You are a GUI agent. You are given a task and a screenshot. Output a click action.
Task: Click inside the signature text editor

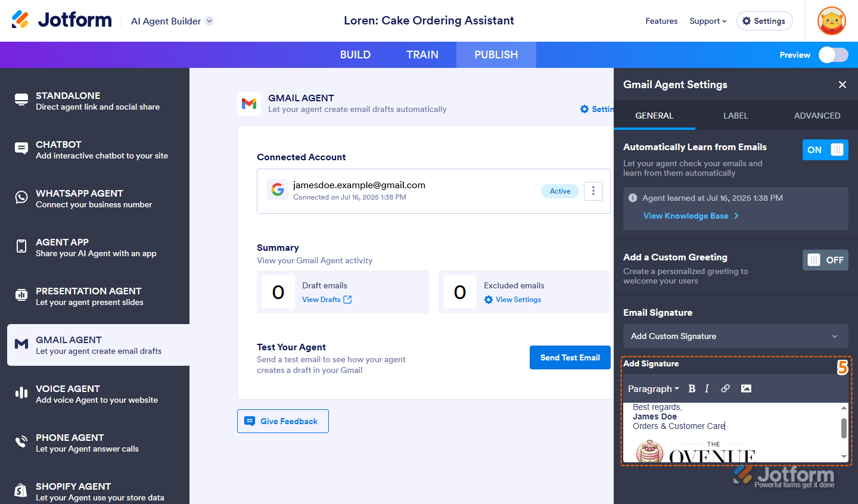[731, 433]
